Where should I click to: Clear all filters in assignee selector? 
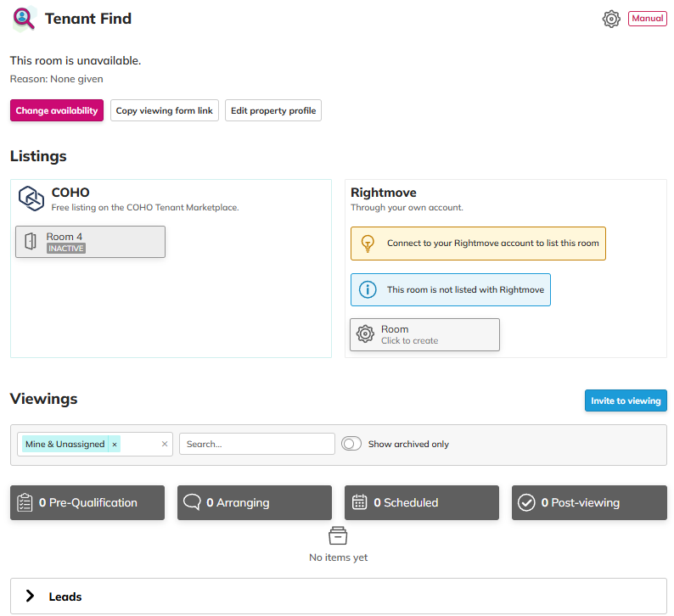pyautogui.click(x=164, y=444)
